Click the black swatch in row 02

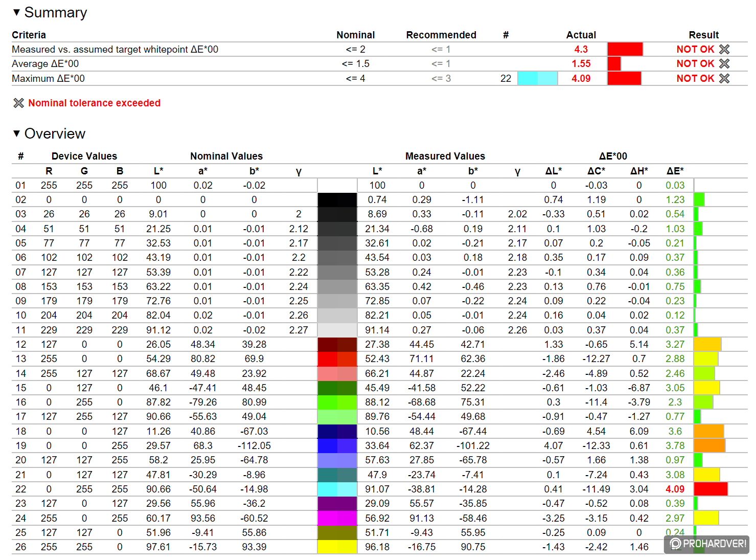tap(337, 199)
